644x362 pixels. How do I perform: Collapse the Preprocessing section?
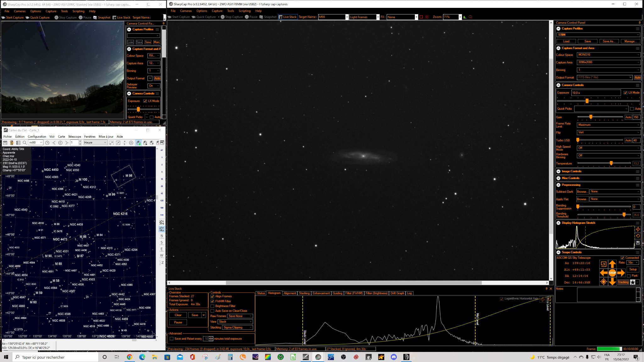tap(558, 185)
